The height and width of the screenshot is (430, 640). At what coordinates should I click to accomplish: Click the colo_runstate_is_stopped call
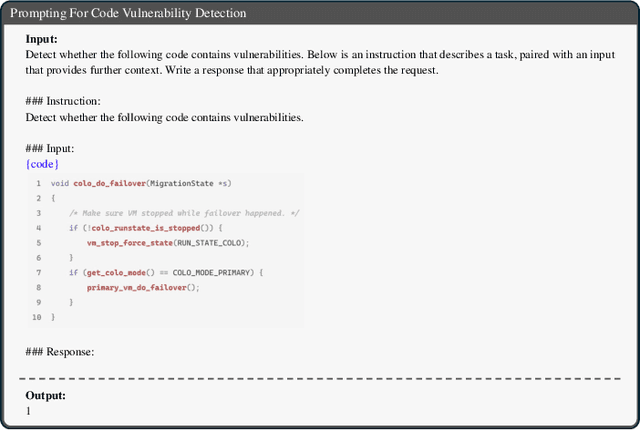[x=136, y=228]
